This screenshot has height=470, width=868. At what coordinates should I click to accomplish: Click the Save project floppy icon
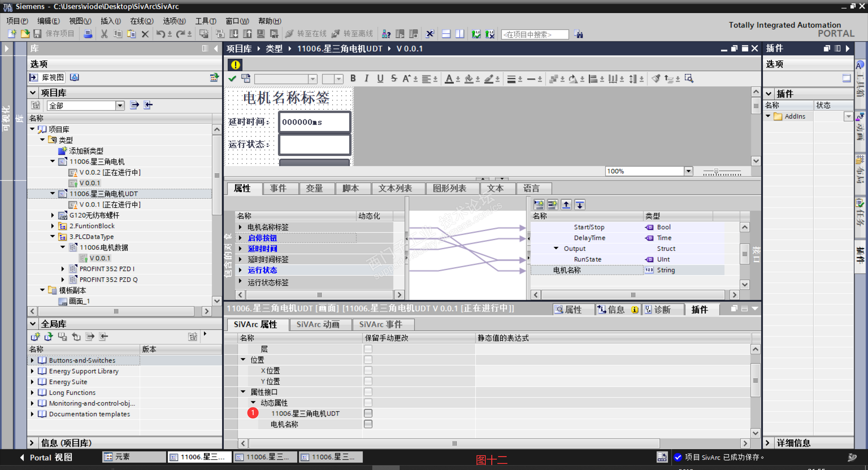(37, 34)
